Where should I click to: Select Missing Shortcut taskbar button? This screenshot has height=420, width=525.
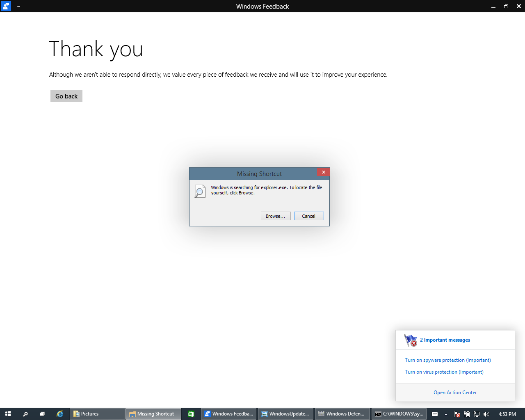pyautogui.click(x=153, y=414)
